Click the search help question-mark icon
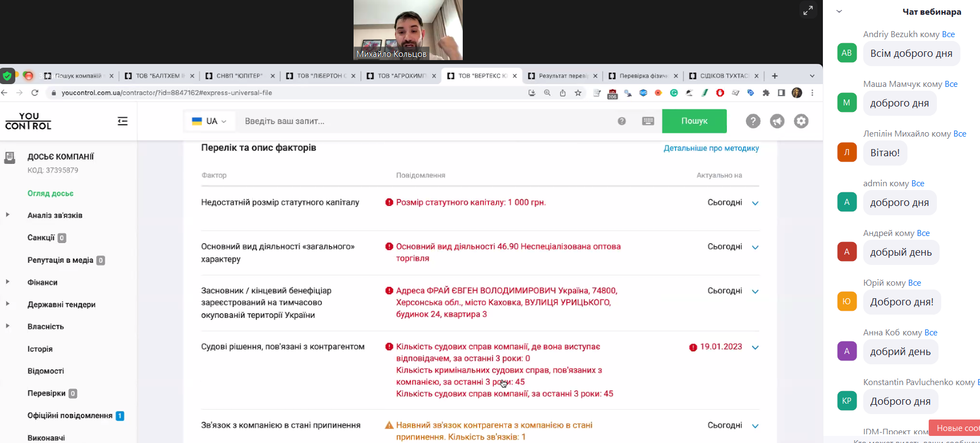Screen dimensions: 980x443 [622, 121]
